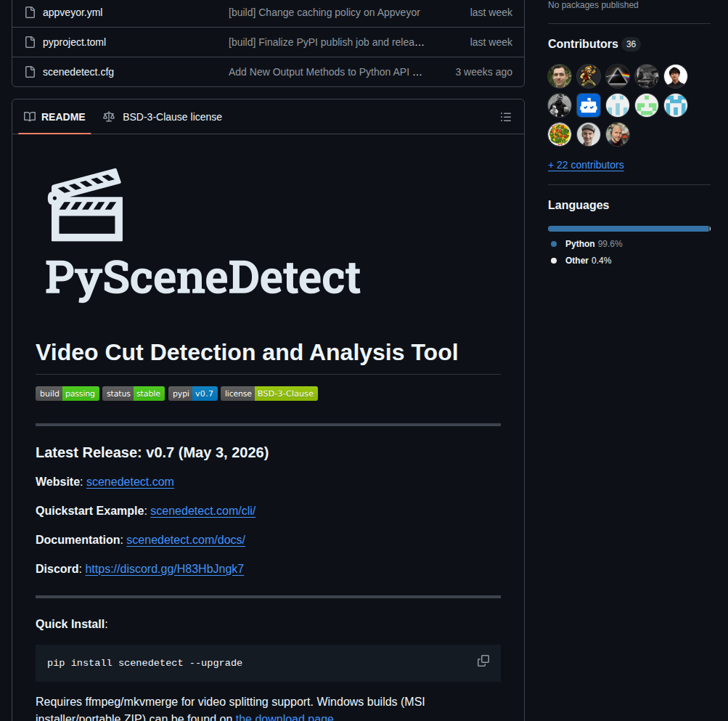Image resolution: width=728 pixels, height=721 pixels.
Task: Click the PySceneDetect clapperboard logo image
Action: pyautogui.click(x=203, y=235)
